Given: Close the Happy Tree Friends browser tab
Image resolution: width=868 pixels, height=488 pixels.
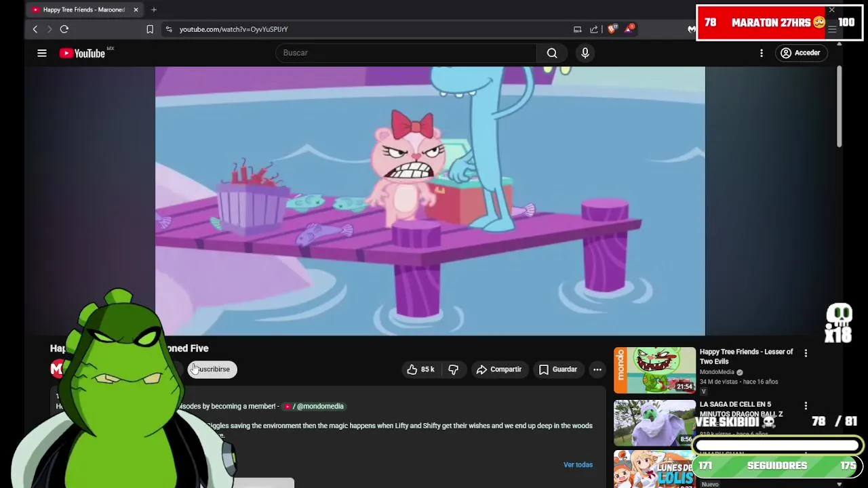Looking at the screenshot, I should click(x=136, y=9).
